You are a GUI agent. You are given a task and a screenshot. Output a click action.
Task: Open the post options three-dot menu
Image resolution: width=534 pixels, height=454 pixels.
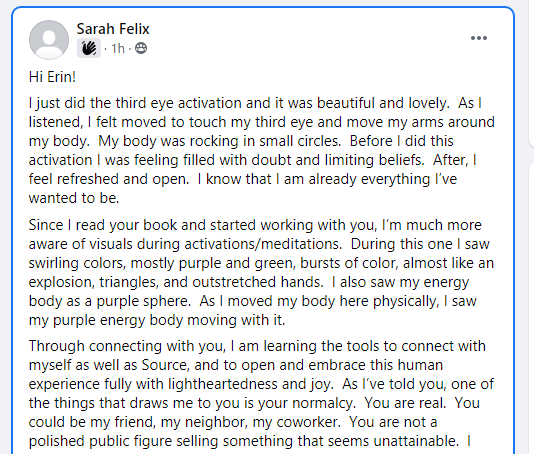[x=478, y=38]
